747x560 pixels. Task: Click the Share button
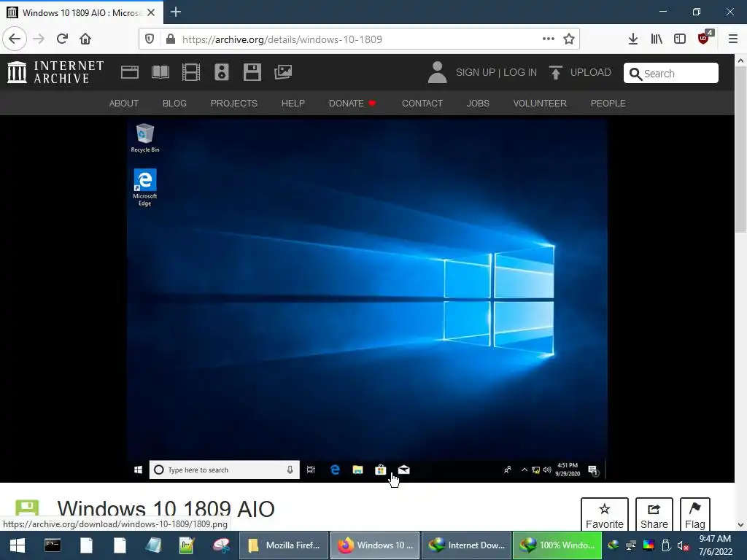point(654,515)
